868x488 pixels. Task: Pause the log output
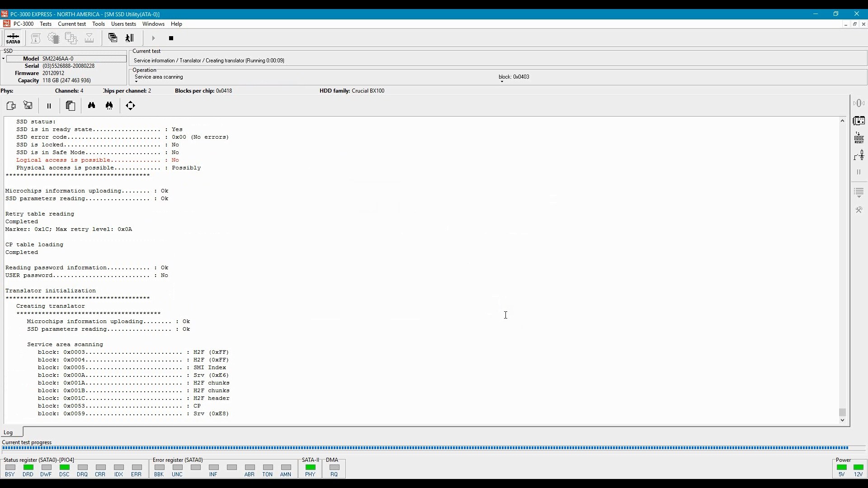point(49,106)
